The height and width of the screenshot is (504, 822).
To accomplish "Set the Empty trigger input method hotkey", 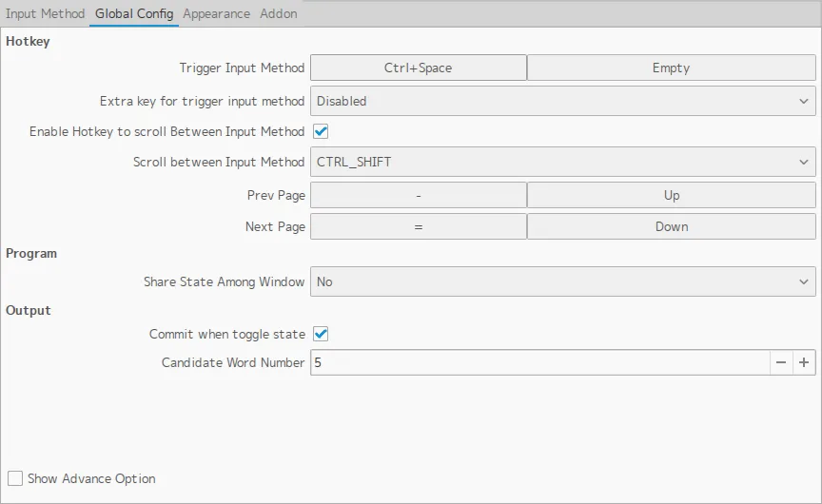I will click(x=671, y=68).
